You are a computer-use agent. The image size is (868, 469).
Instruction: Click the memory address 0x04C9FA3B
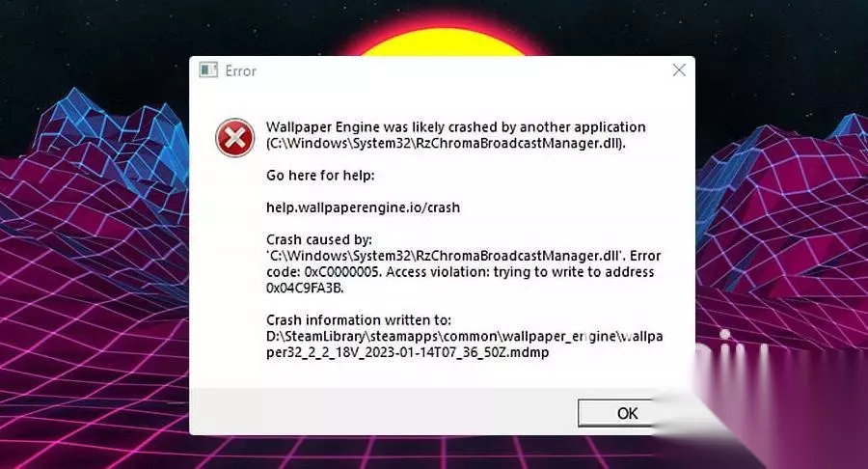pos(305,288)
